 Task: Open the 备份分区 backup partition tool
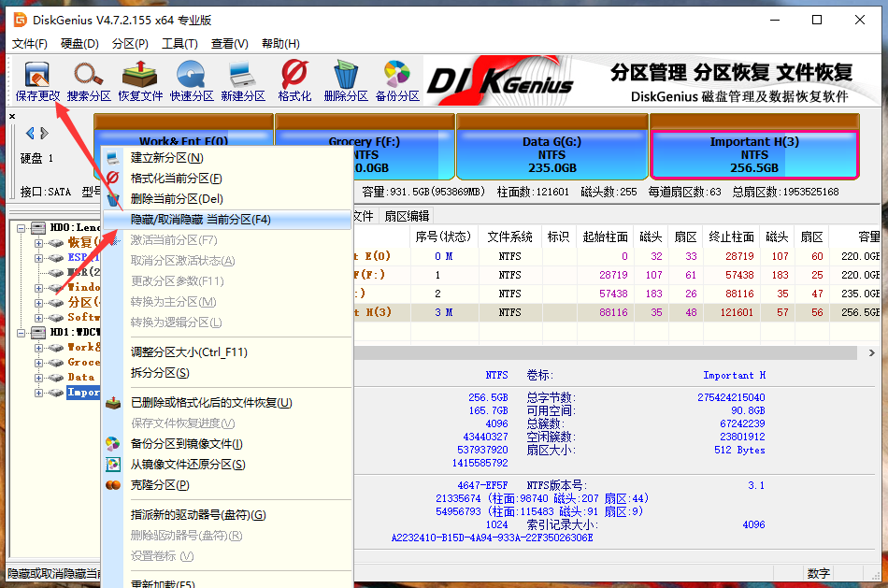(397, 81)
